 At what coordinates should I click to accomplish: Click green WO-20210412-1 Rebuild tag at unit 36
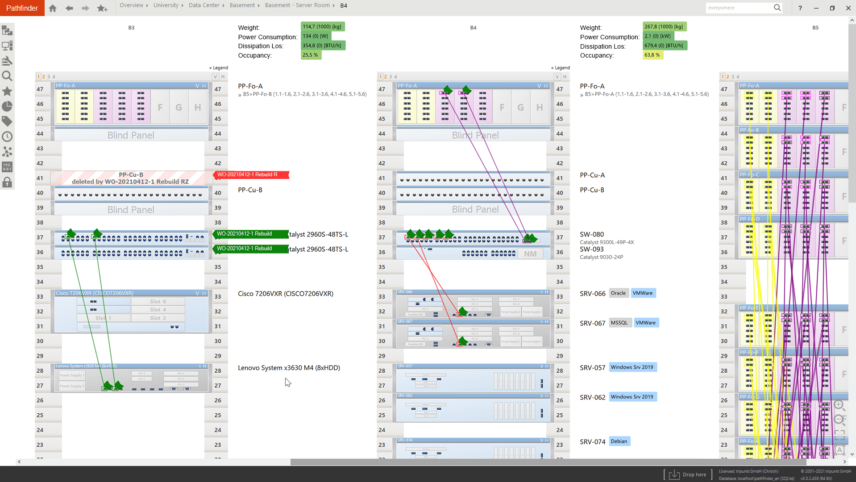coord(251,249)
